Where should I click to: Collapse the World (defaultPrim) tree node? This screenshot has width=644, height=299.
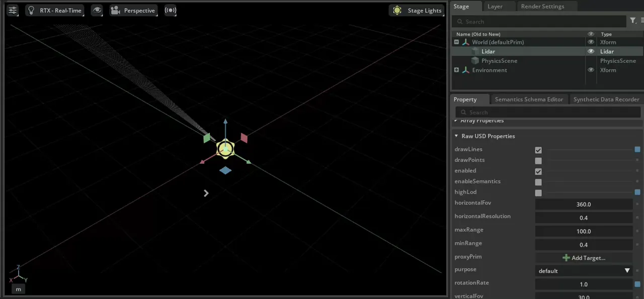(456, 42)
